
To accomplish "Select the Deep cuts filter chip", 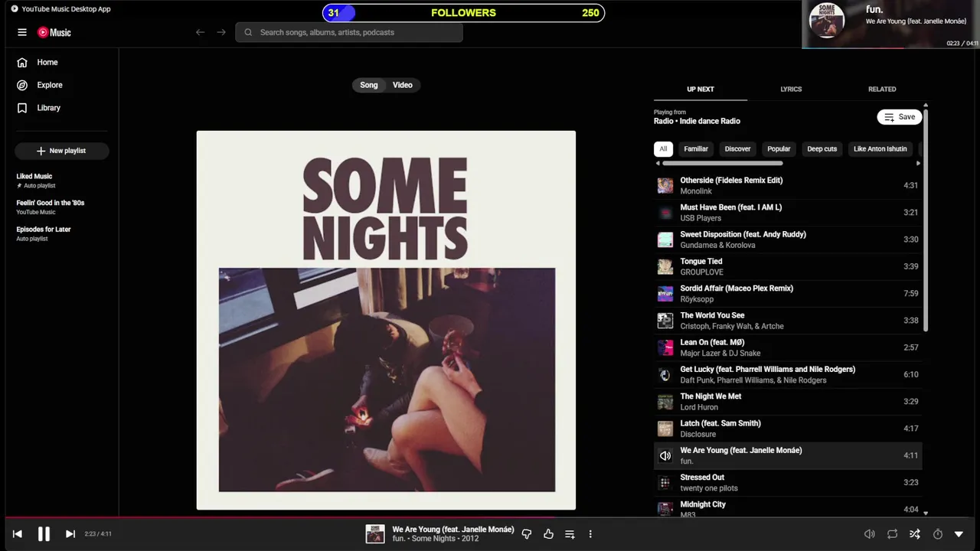I will (822, 148).
